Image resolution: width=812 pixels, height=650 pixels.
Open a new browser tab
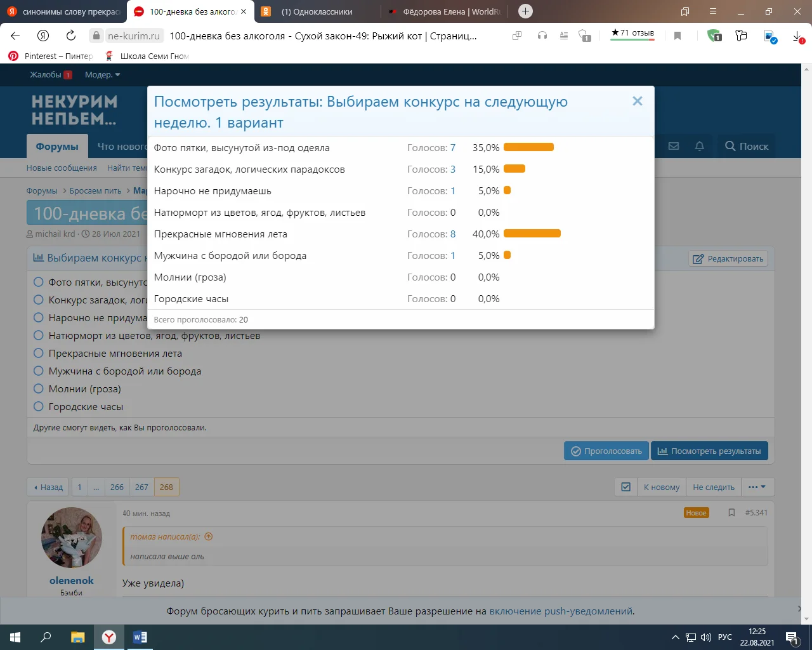pyautogui.click(x=525, y=11)
